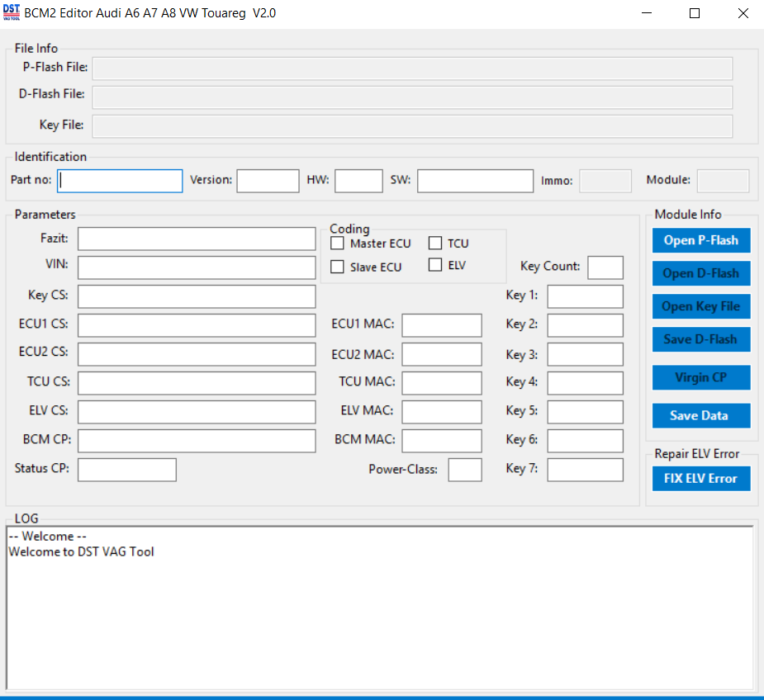Click the Key File path field
The height and width of the screenshot is (700, 764).
tap(412, 126)
